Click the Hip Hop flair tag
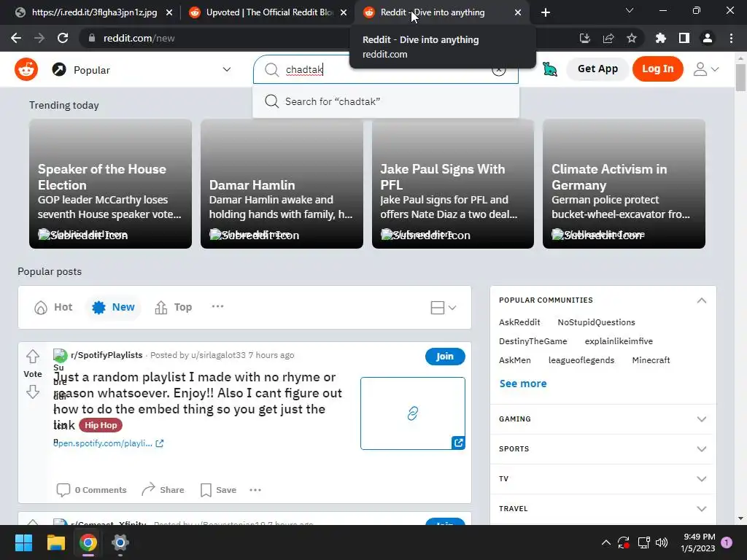 (101, 425)
